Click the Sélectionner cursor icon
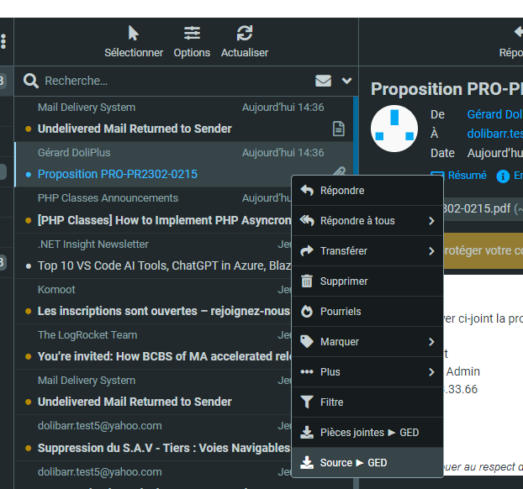Image resolution: width=523 pixels, height=489 pixels. pos(133,33)
